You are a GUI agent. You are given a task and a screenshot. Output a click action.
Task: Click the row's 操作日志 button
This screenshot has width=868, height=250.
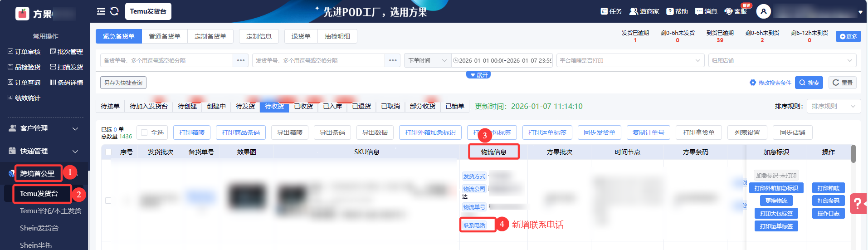829,214
